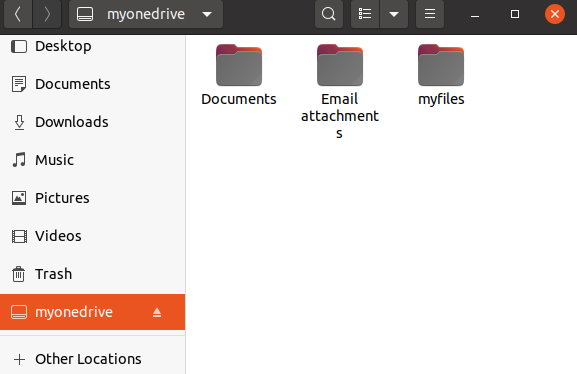
Task: Click the plus icon beside Other Locations
Action: click(x=19, y=359)
